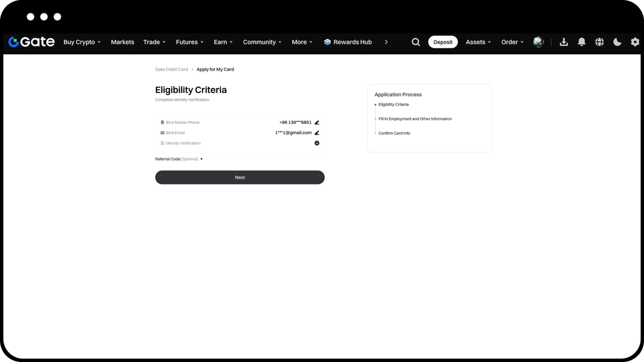Open the search magnifier icon
The width and height of the screenshot is (644, 362).
416,42
